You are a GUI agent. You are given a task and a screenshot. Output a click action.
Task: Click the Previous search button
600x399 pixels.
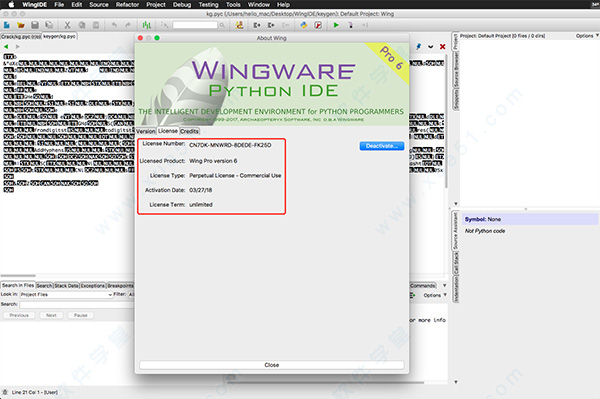tap(19, 315)
